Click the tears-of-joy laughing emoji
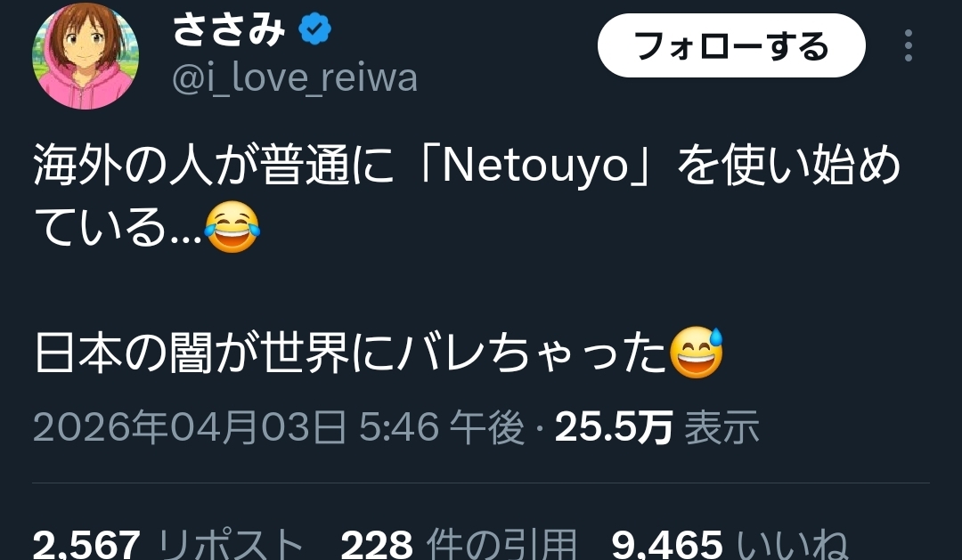The image size is (962, 560). [232, 228]
